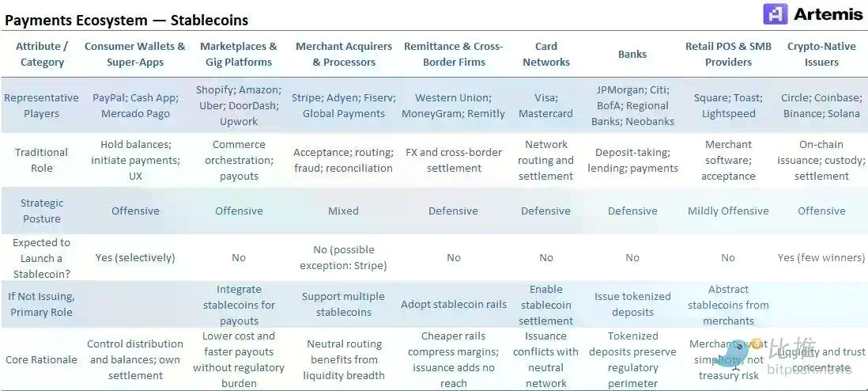This screenshot has width=868, height=391.
Task: Click the 'Issue tokenized deposits' cell
Action: click(x=632, y=304)
